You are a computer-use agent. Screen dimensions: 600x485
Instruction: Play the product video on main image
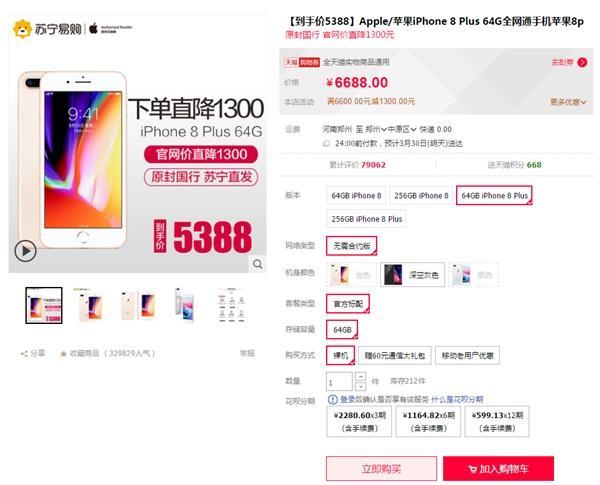click(x=25, y=251)
